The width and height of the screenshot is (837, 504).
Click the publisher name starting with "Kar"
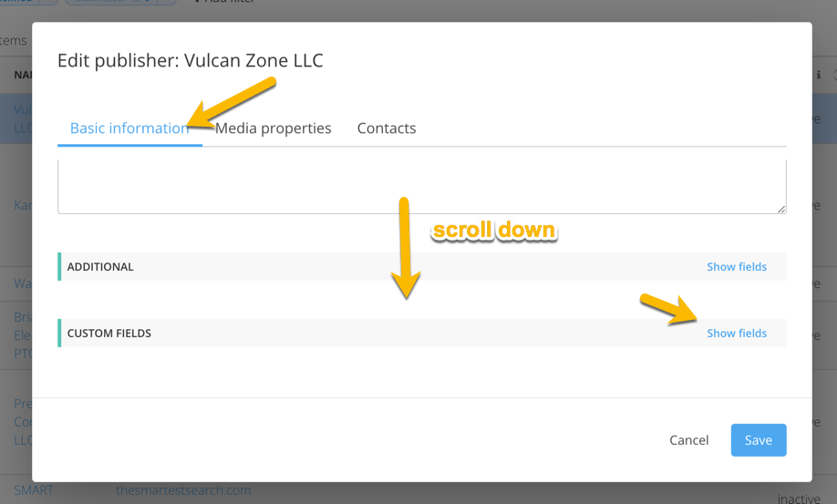(x=23, y=205)
